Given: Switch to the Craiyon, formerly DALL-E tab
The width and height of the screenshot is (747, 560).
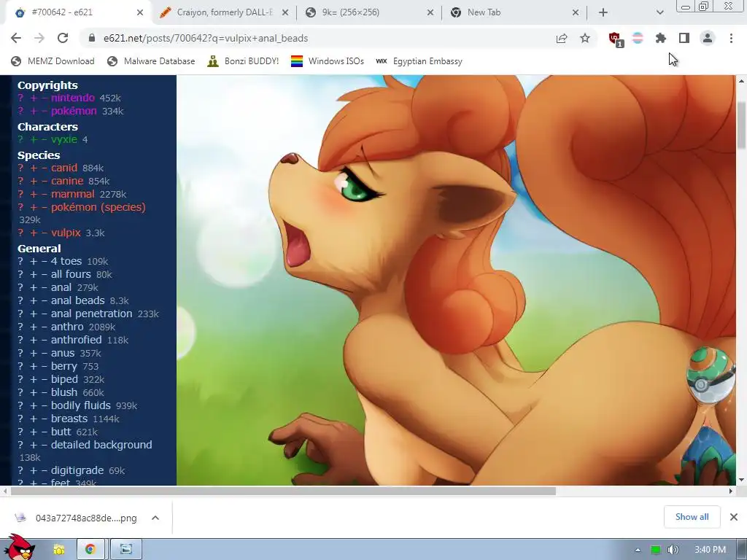Looking at the screenshot, I should click(224, 12).
